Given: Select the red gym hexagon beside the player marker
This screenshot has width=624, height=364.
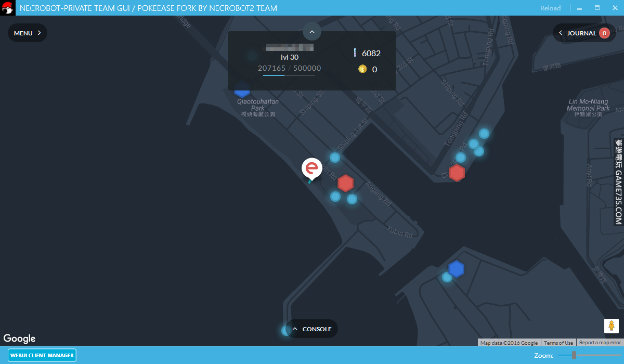Looking at the screenshot, I should (x=346, y=183).
